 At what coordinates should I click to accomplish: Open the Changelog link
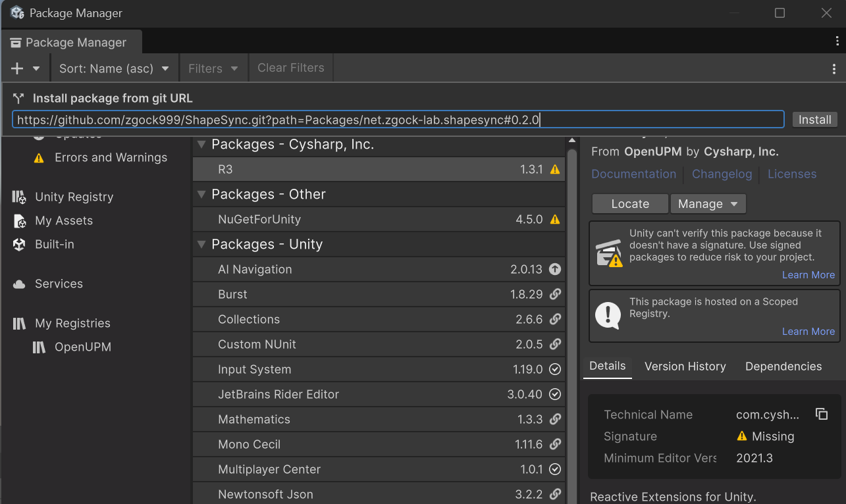(722, 174)
